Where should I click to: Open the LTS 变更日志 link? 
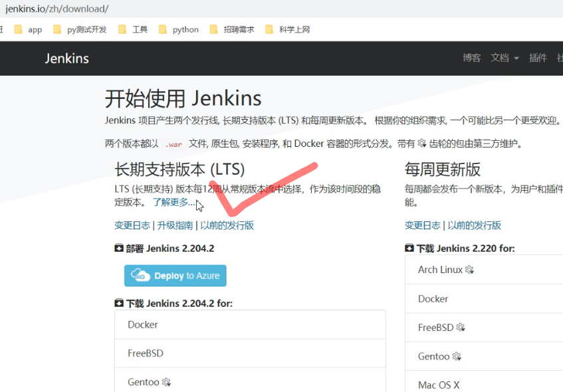[132, 225]
